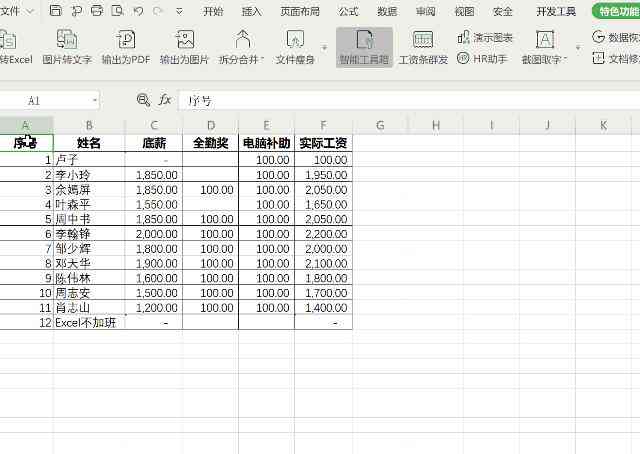Select the 1,400.00 cell for 肖志山
This screenshot has width=640, height=454.
[x=323, y=307]
